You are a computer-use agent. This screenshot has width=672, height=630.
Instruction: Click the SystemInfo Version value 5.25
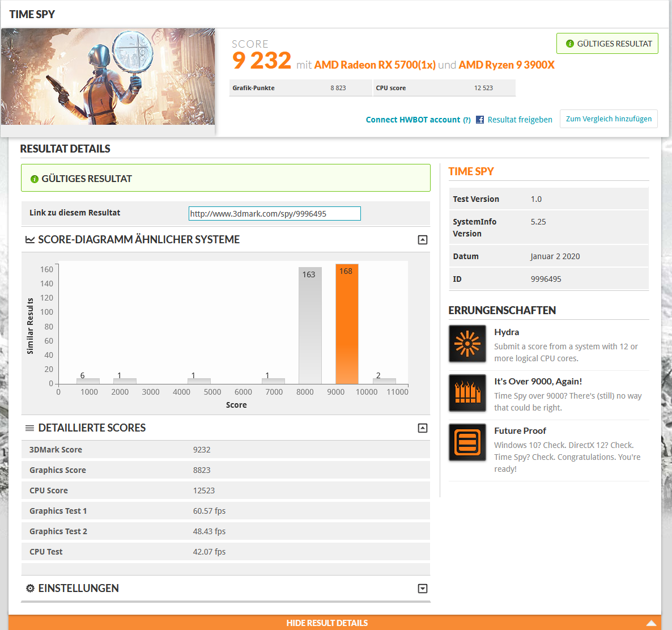(x=538, y=222)
